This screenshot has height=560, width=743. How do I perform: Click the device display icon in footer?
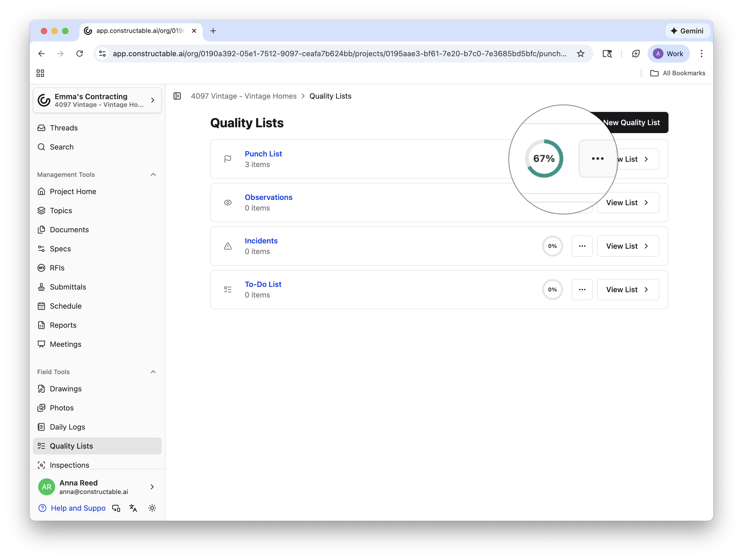pyautogui.click(x=116, y=508)
